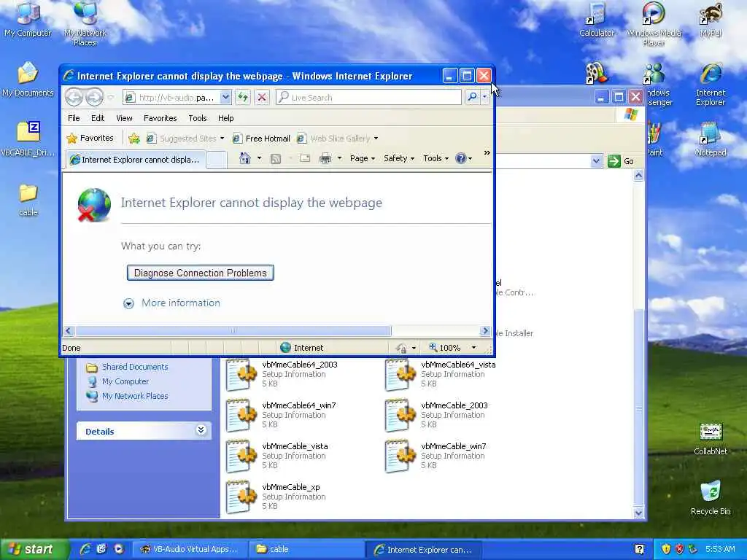Viewport: 747px width, 560px height.
Task: Click the Home icon in command bar
Action: [245, 158]
